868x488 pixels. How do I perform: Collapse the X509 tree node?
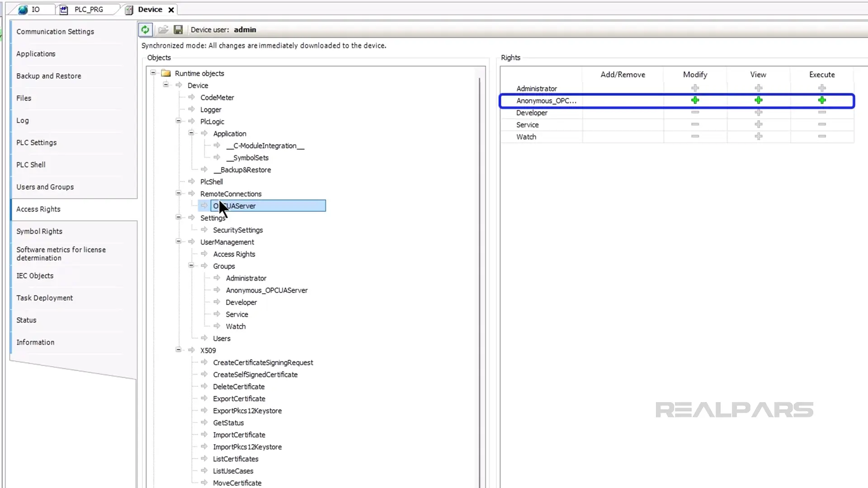pyautogui.click(x=179, y=350)
